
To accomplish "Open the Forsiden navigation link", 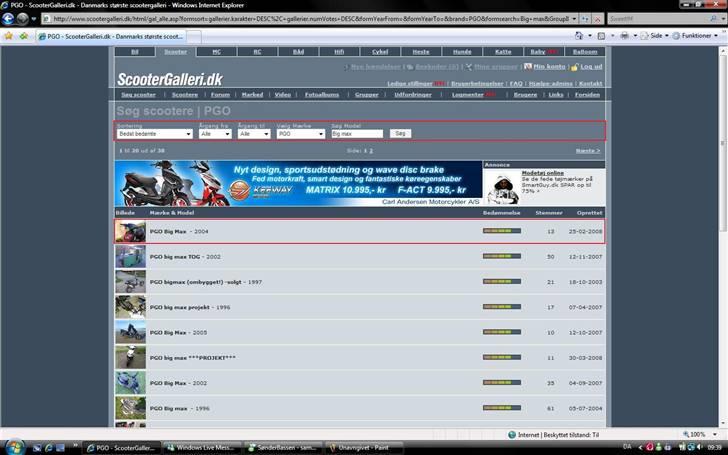I will point(587,95).
